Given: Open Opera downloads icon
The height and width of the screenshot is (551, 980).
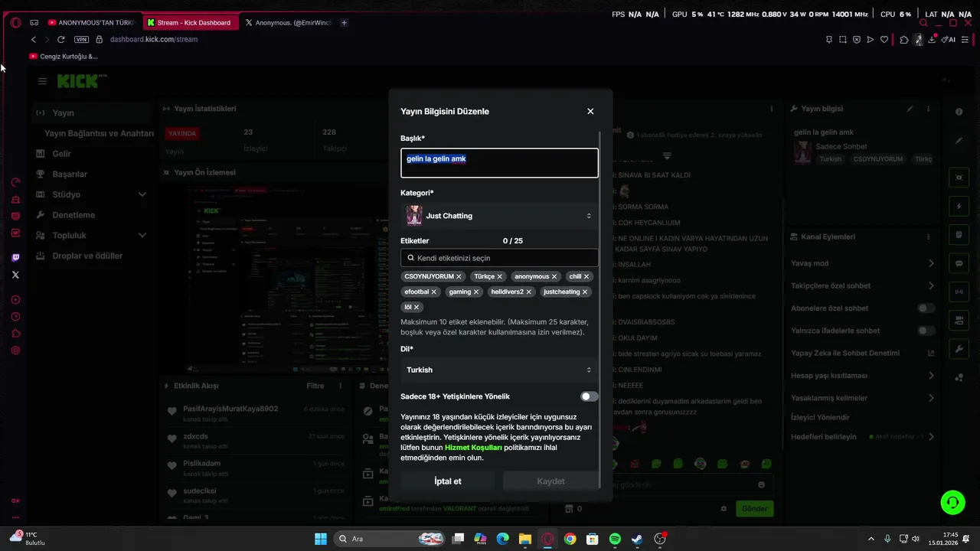Looking at the screenshot, I should [932, 40].
